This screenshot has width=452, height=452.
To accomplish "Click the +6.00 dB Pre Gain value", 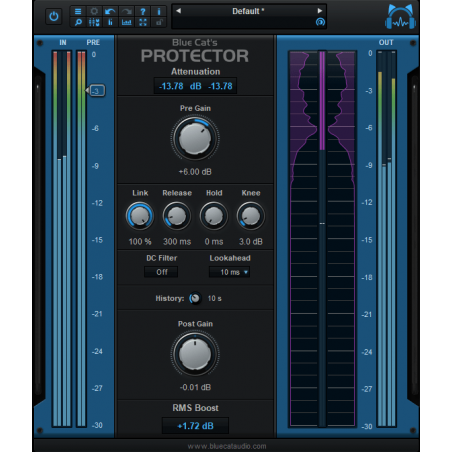I will tap(195, 172).
